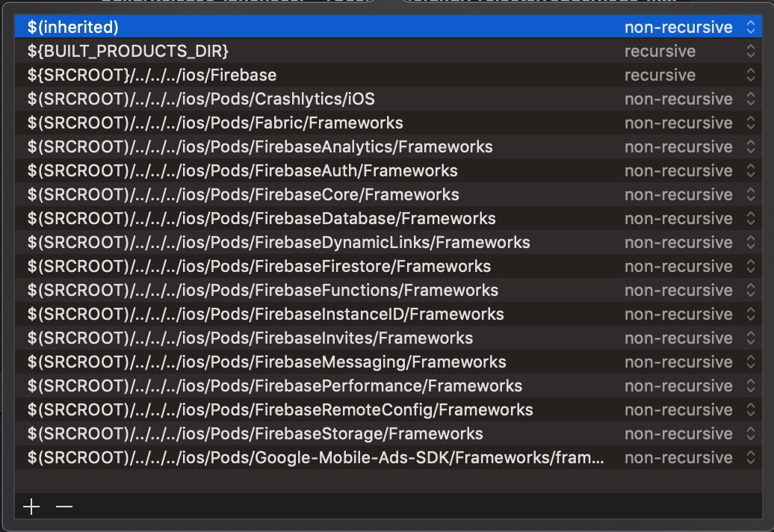Select the FirebaseCore/Frameworks path row

(x=299, y=194)
